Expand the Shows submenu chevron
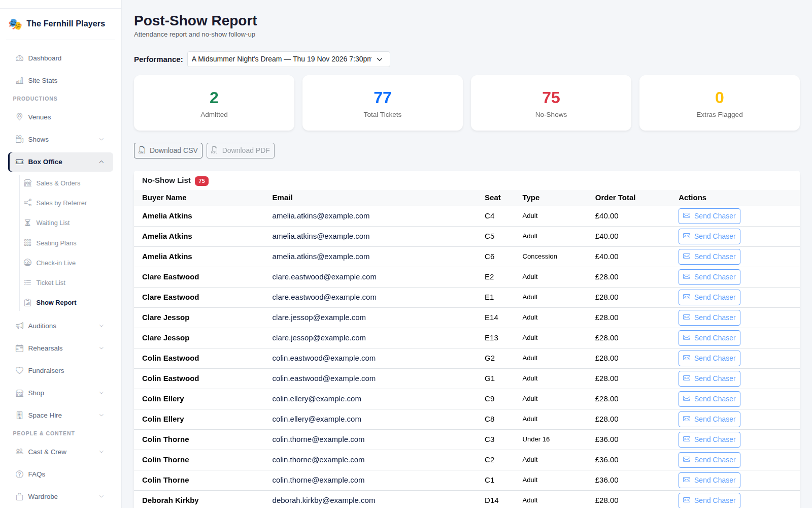The image size is (812, 508). point(101,140)
